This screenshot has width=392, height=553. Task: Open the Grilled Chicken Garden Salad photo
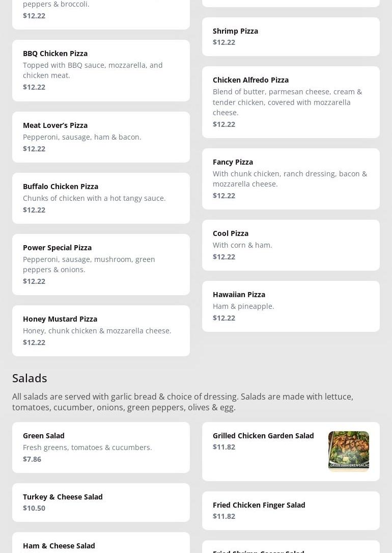(x=348, y=451)
